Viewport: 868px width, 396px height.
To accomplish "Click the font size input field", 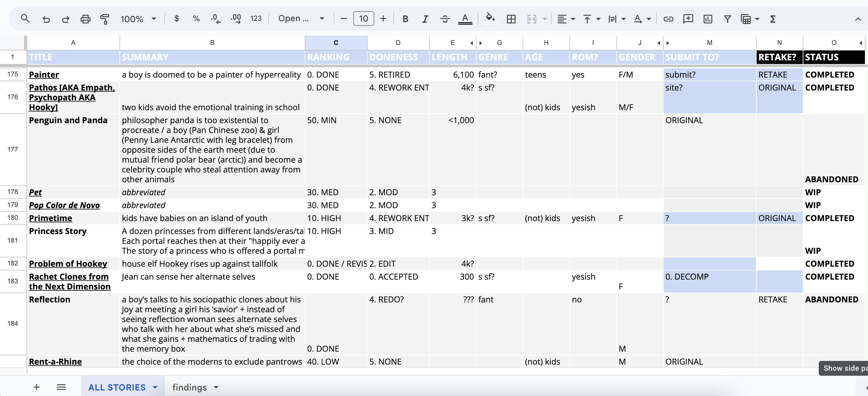I will coord(363,19).
